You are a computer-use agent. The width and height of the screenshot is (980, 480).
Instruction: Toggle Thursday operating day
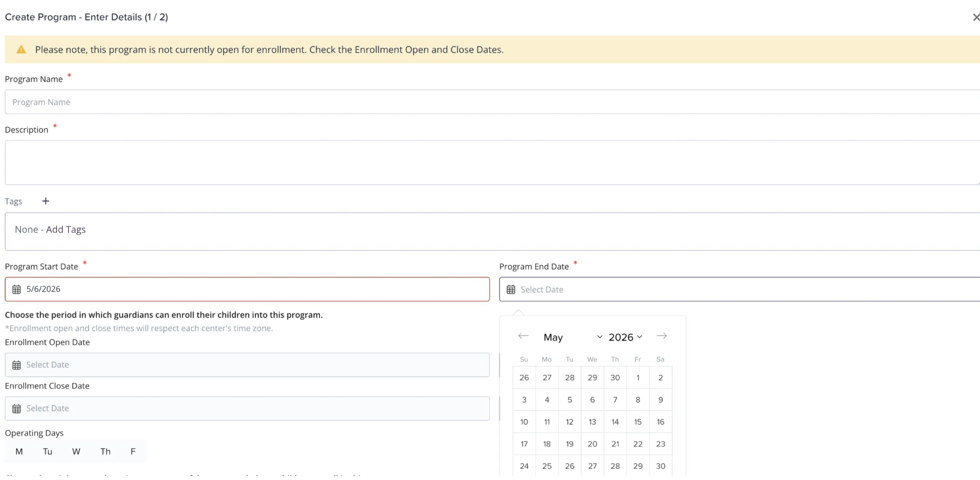pyautogui.click(x=105, y=452)
